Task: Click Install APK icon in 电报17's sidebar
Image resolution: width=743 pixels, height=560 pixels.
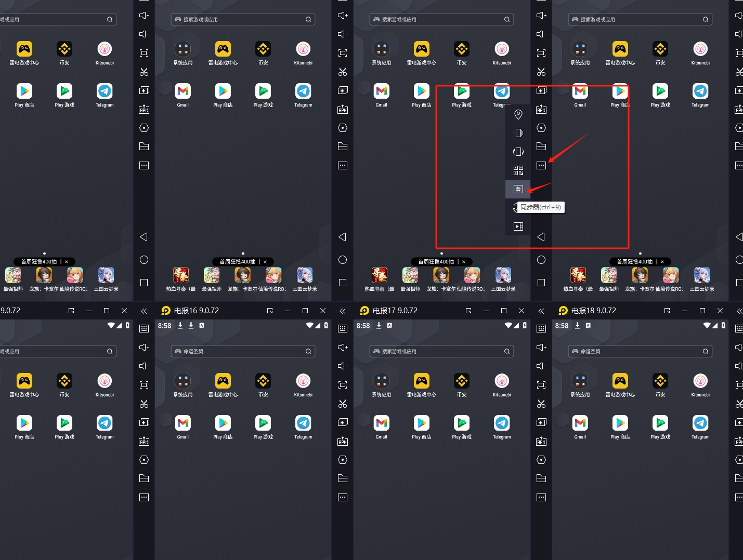Action: coord(541,442)
